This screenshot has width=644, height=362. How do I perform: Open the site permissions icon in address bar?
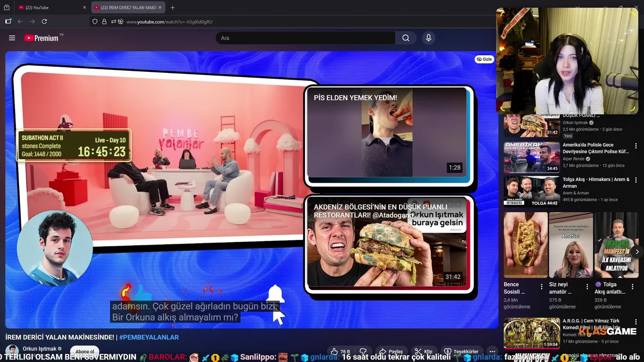pos(114,22)
